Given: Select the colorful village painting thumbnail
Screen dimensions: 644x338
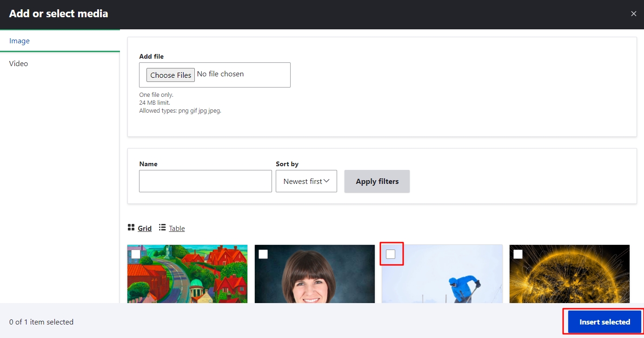Looking at the screenshot, I should [187, 274].
